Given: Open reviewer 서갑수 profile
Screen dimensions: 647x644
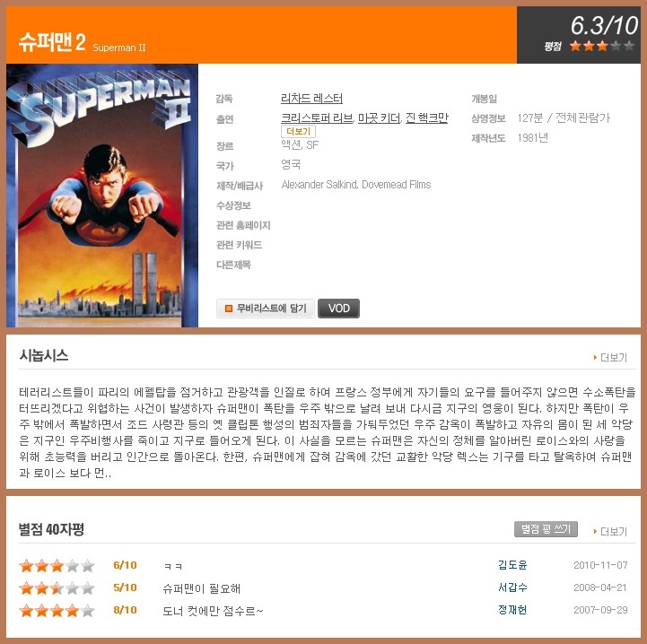Looking at the screenshot, I should [512, 587].
